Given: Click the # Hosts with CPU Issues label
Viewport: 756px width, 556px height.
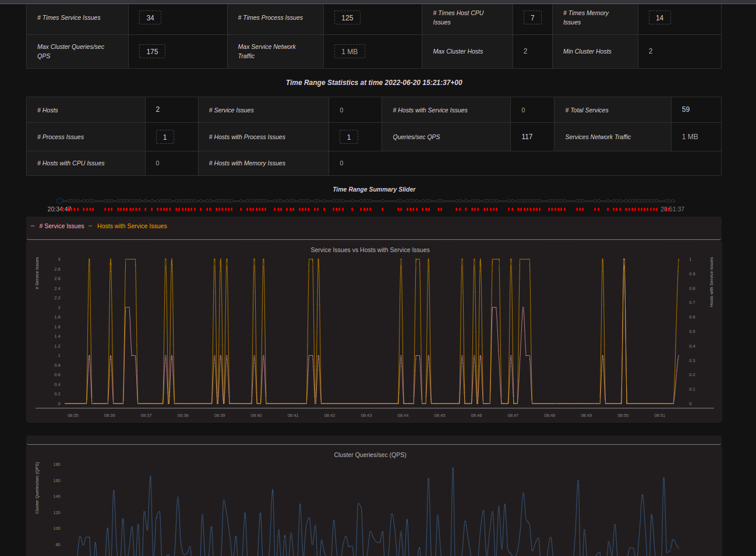Looking at the screenshot, I should pos(71,163).
